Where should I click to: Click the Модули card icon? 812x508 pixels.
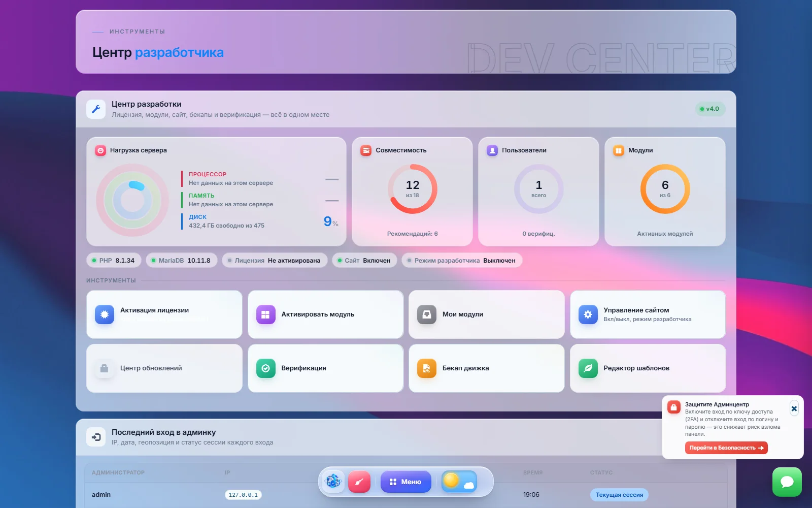click(619, 150)
